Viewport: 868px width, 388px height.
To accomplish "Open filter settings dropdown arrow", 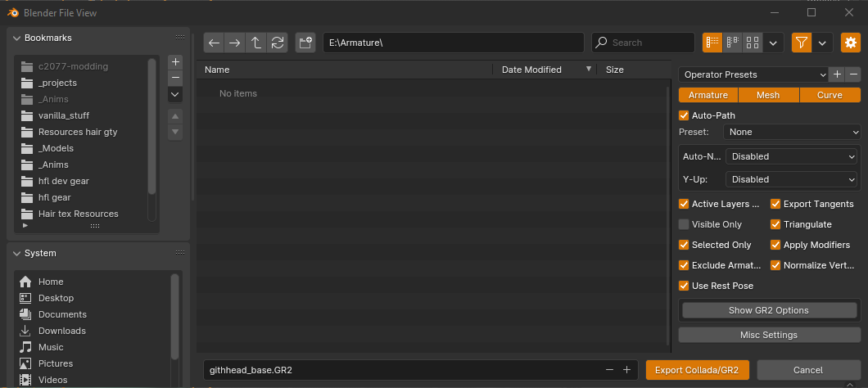I will [x=823, y=43].
